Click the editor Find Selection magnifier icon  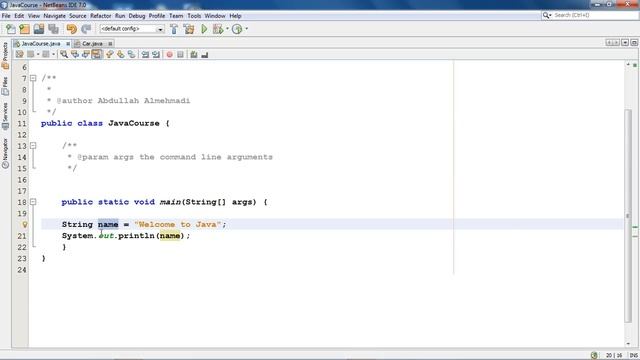click(x=64, y=54)
